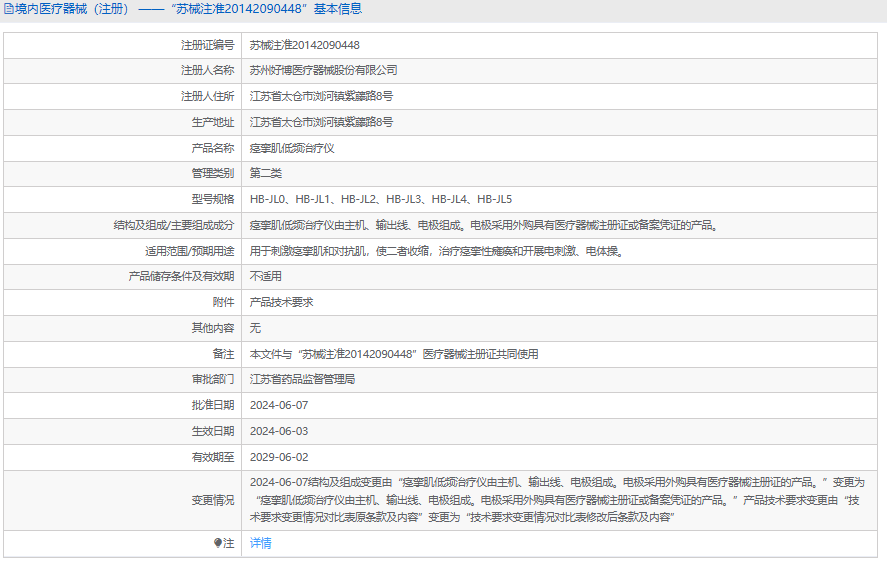Click the 注册人住所 address value
The width and height of the screenshot is (887, 563).
[x=321, y=96]
